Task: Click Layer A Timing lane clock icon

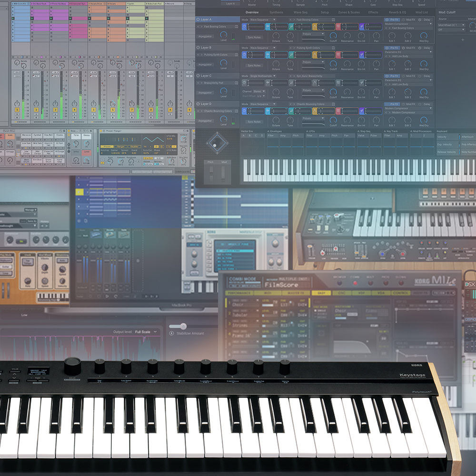Action: click(244, 27)
